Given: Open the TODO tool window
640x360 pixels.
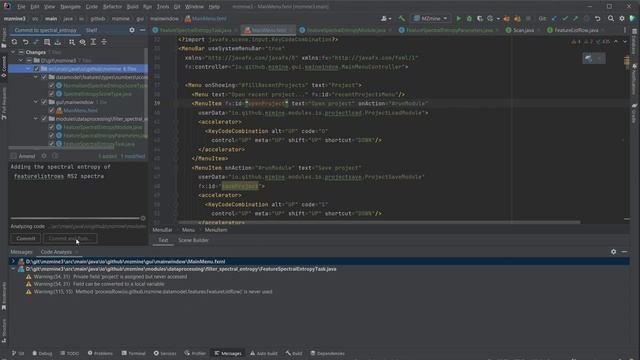Looking at the screenshot, I should [x=69, y=353].
